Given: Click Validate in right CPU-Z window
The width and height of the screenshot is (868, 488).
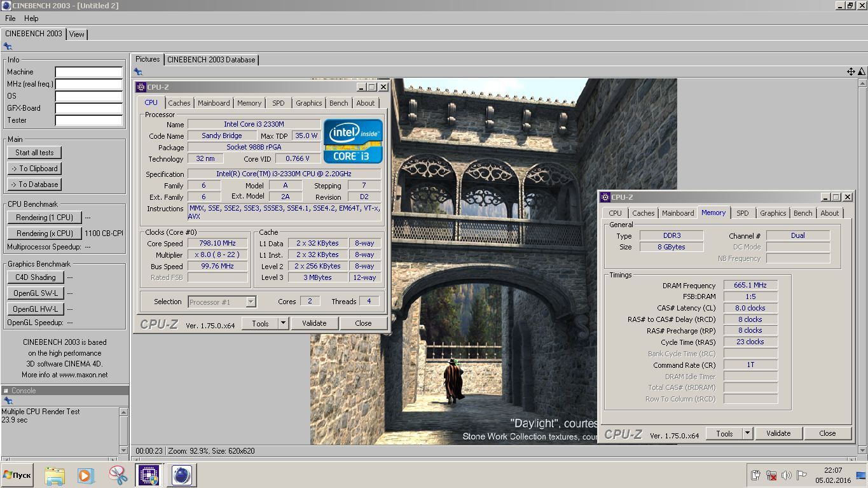Looking at the screenshot, I should 778,433.
